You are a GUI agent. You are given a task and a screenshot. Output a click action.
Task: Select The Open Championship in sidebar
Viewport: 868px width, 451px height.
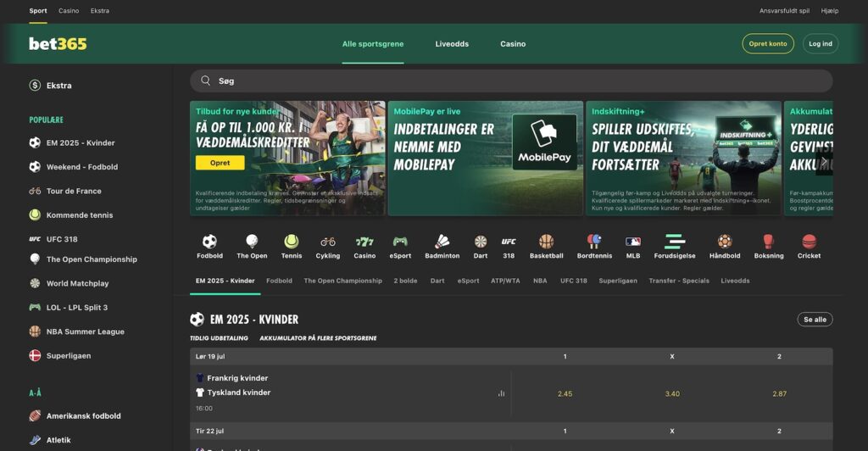(x=92, y=259)
